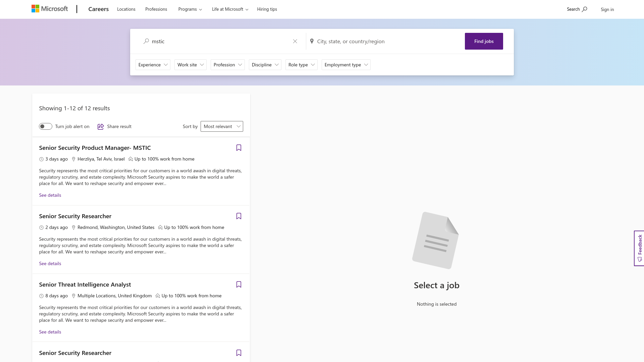Click the magnifier icon beside mstic

146,41
